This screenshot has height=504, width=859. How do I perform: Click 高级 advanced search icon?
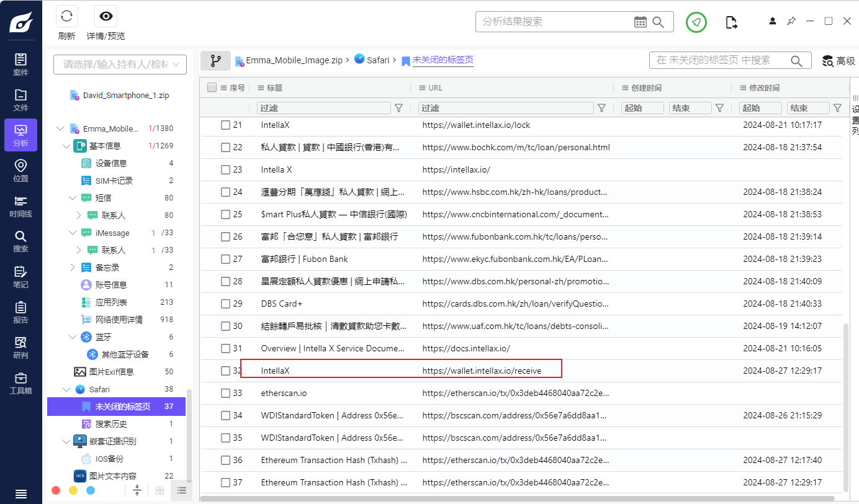click(x=828, y=61)
